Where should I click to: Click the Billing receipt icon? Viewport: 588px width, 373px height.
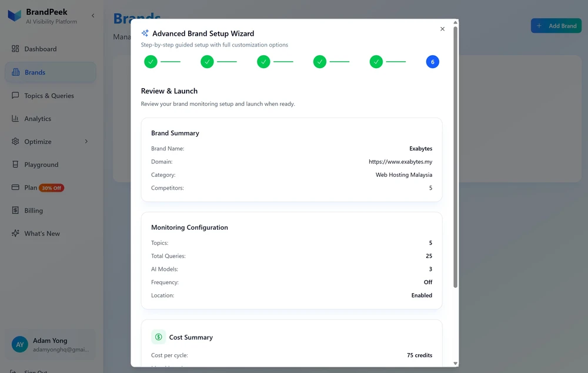[x=15, y=210]
